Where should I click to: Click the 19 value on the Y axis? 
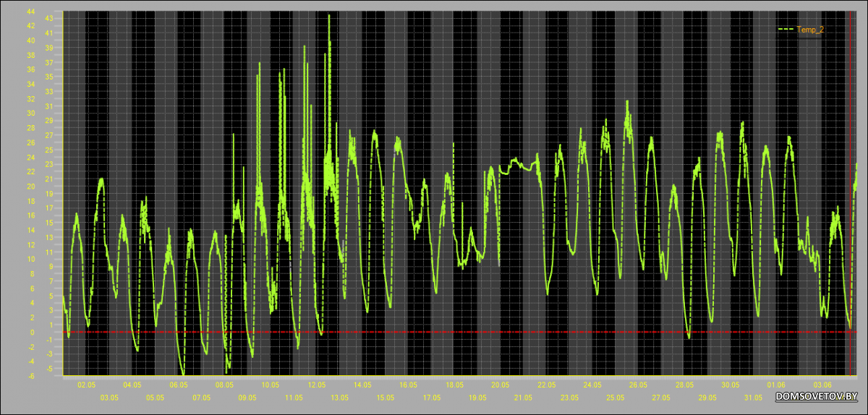(x=48, y=194)
